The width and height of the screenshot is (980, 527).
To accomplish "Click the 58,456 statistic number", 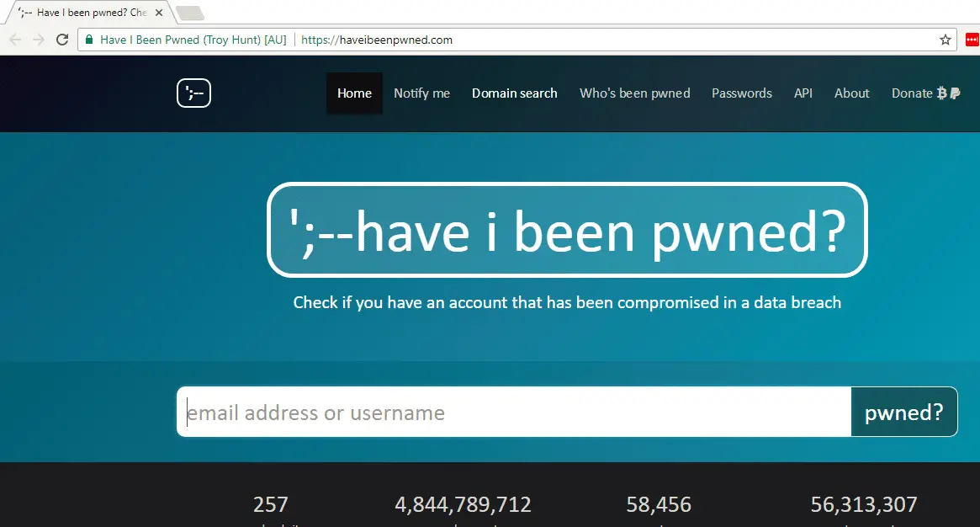I will 659,504.
